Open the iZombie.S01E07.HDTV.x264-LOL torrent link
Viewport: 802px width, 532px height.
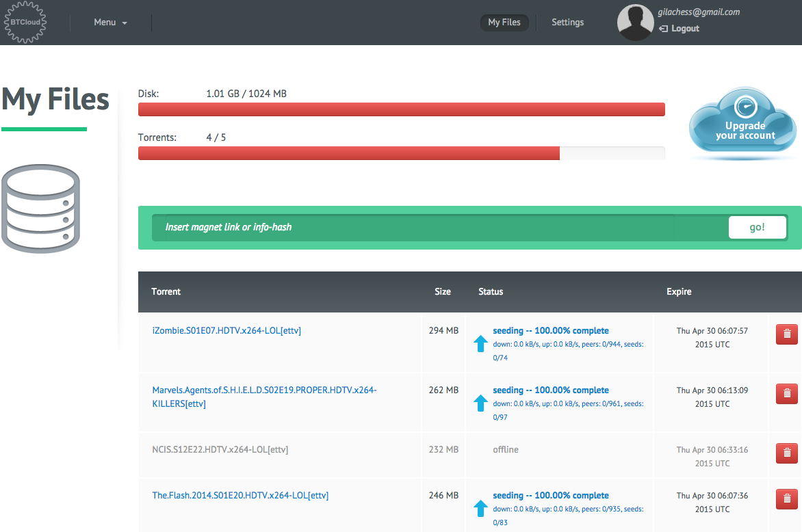coord(227,331)
